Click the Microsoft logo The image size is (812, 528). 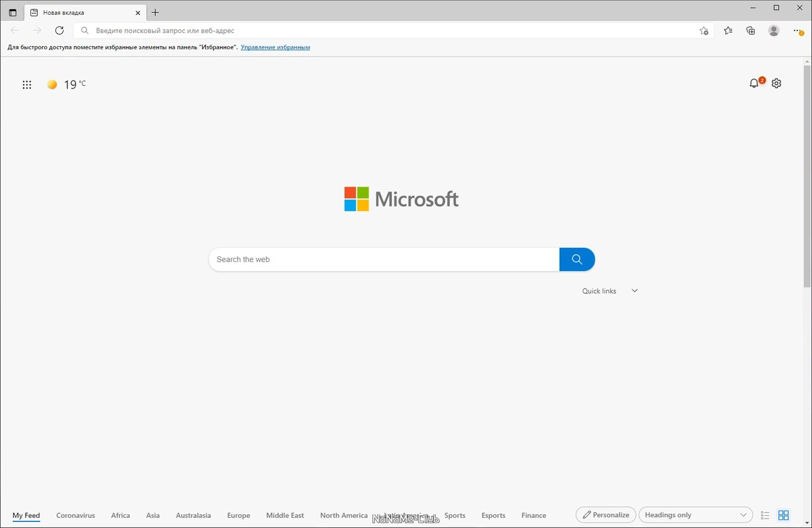(401, 199)
